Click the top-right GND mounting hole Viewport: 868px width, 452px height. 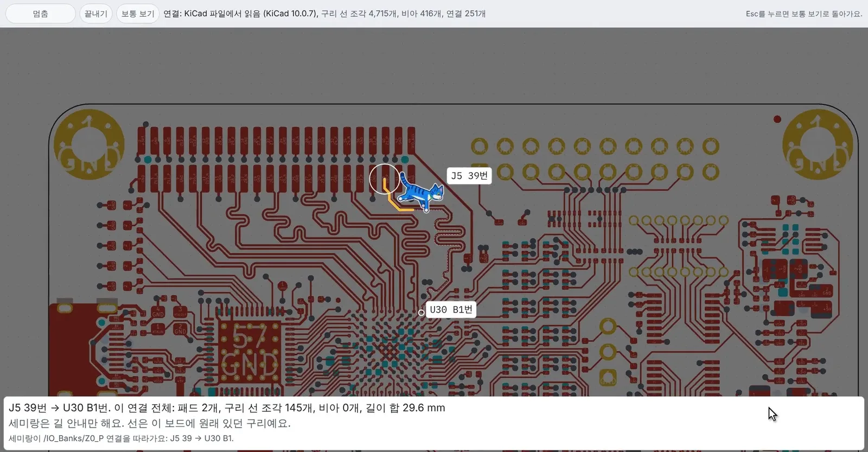pyautogui.click(x=816, y=144)
